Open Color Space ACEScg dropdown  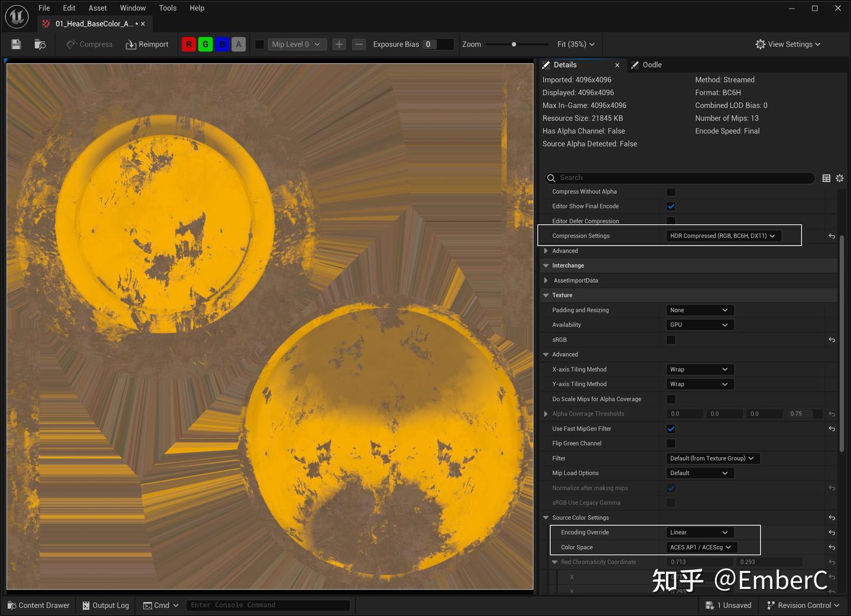point(701,547)
